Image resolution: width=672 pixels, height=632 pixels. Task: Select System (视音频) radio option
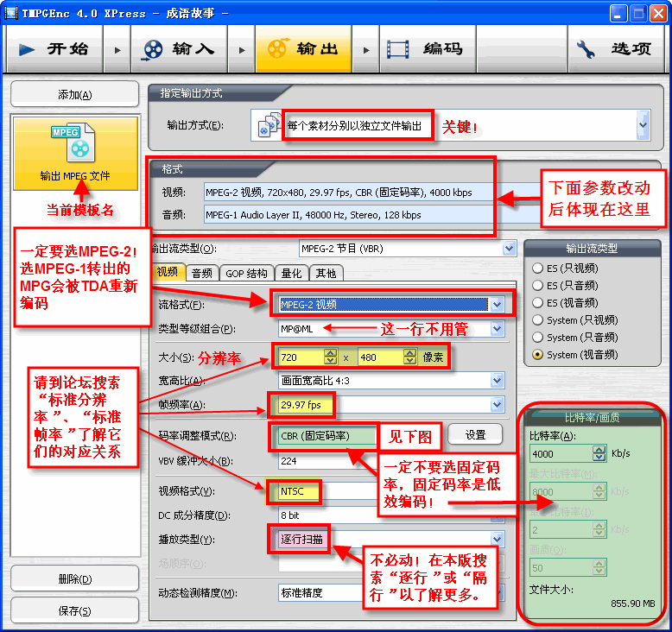coord(537,355)
